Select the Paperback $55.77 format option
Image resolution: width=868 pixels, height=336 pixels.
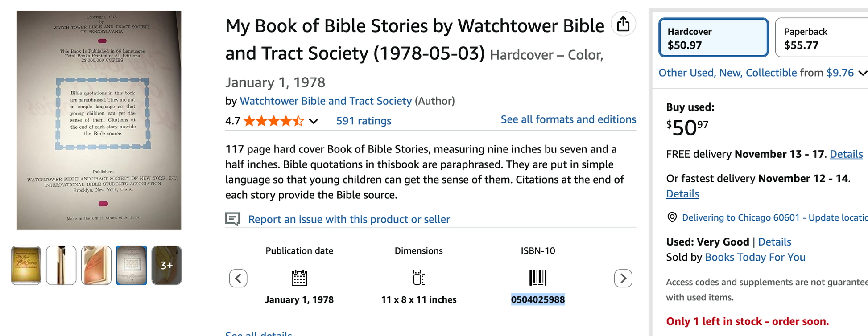point(821,38)
